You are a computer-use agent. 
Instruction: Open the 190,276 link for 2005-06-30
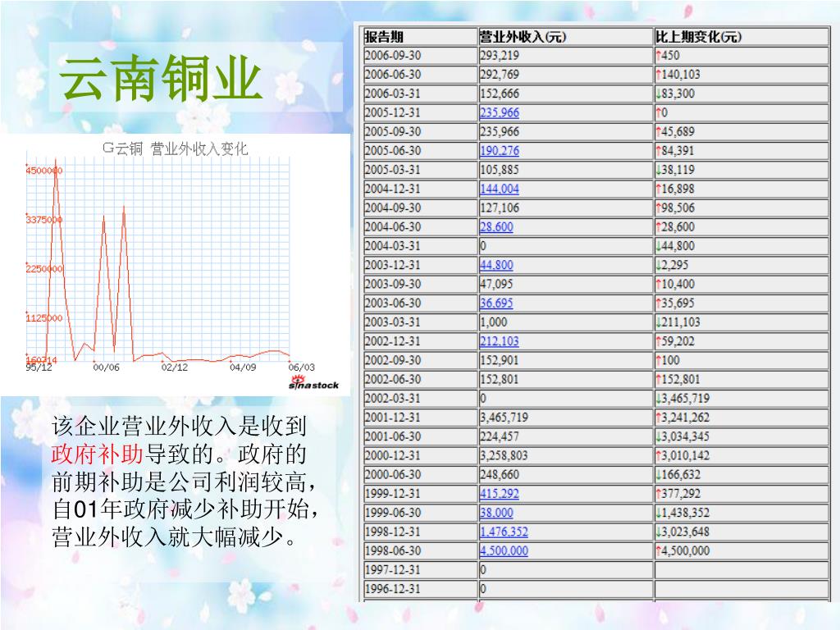(500, 151)
